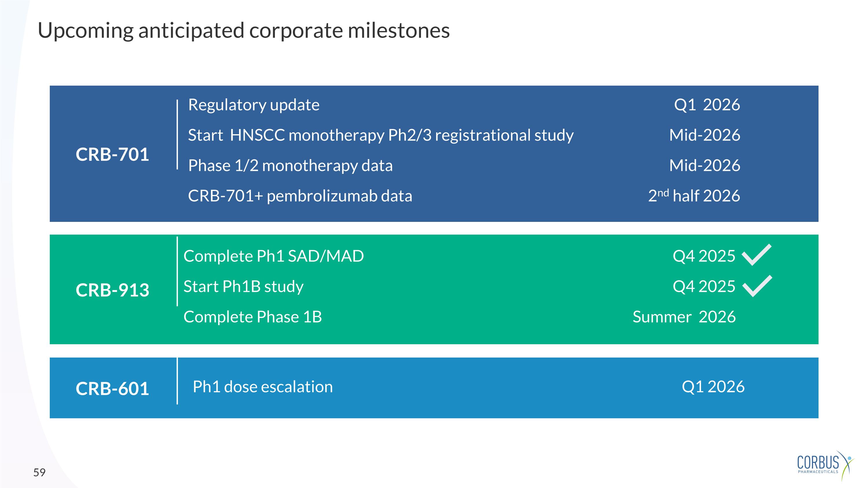Click 'Ph1 dose escalation' text
868x488 pixels.
click(x=262, y=387)
